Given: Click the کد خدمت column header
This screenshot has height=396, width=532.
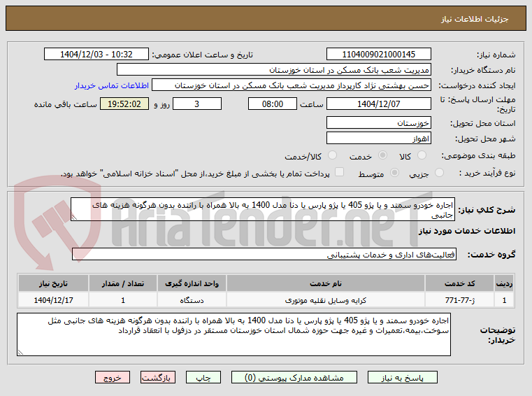Looking at the screenshot, I should coord(459,283).
